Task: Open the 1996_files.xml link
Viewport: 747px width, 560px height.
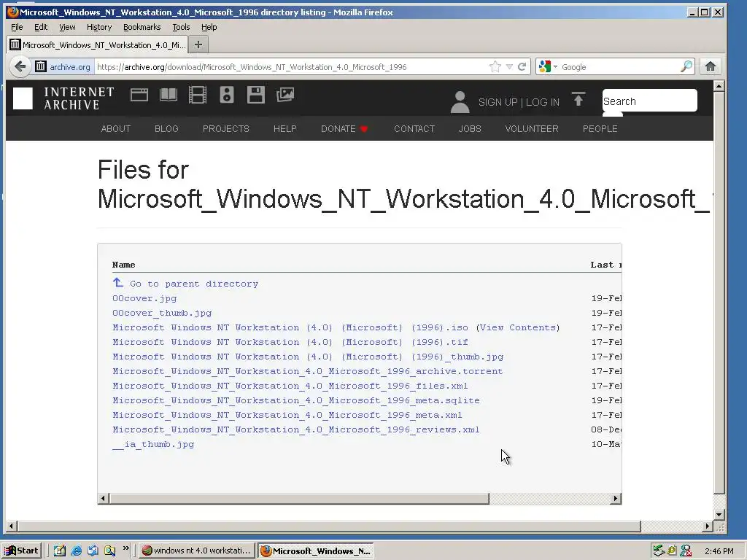Action: (x=290, y=386)
